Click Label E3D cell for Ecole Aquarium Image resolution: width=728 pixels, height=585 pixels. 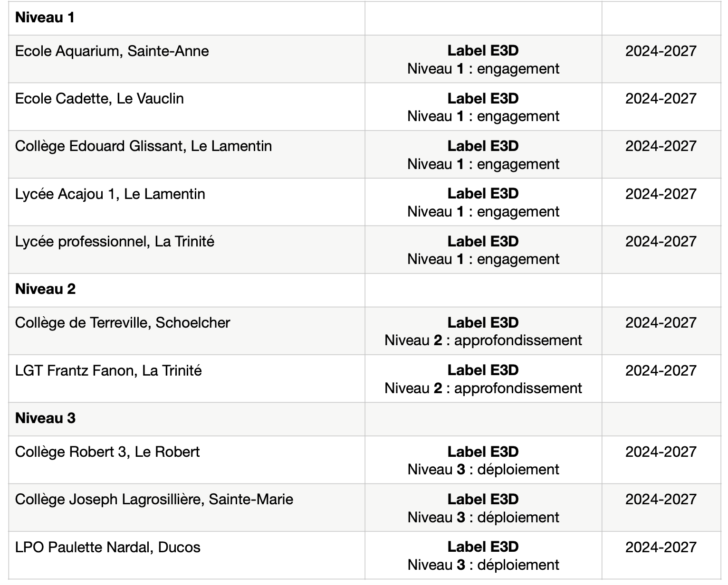(483, 59)
